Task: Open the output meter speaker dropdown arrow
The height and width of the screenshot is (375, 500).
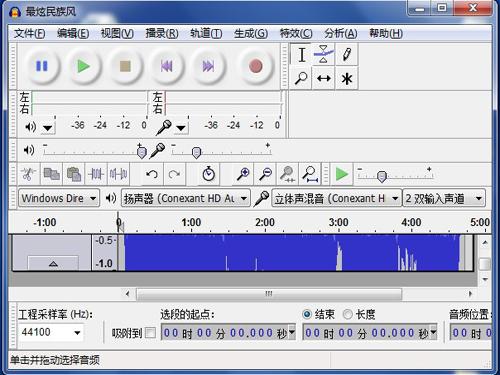Action: [x=48, y=128]
